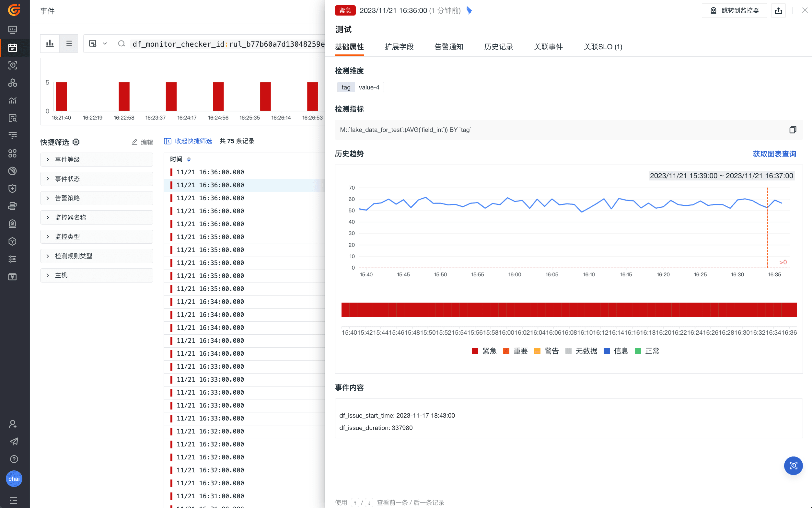This screenshot has width=812, height=508.
Task: Open the 关联SLO (1) tab
Action: (603, 47)
